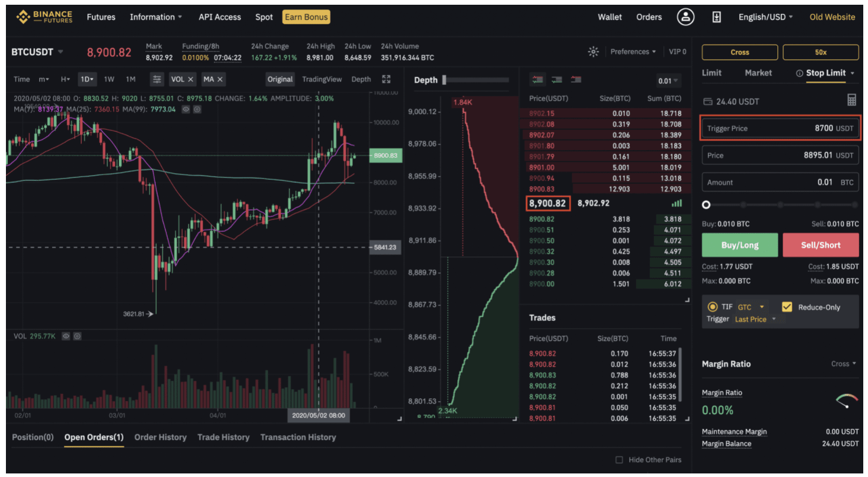Screen dimensions: 868x477
Task: Select the 1W chart interval
Action: 109,79
